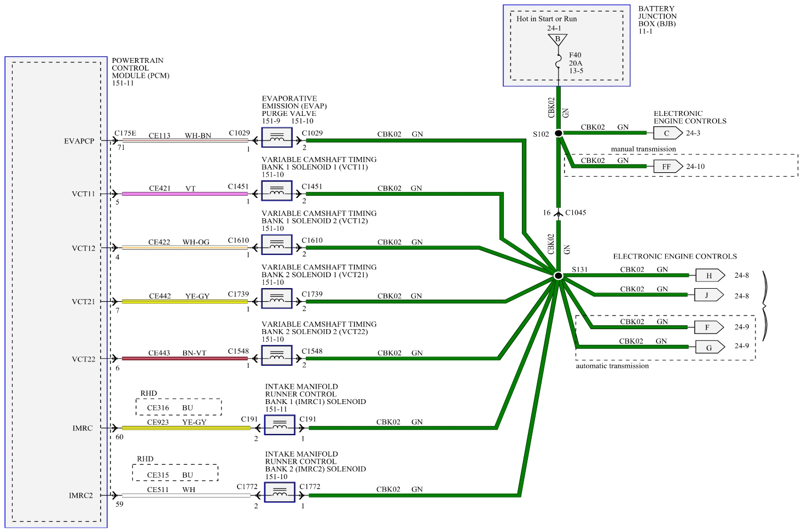Select the manual transmission label

pyautogui.click(x=643, y=149)
